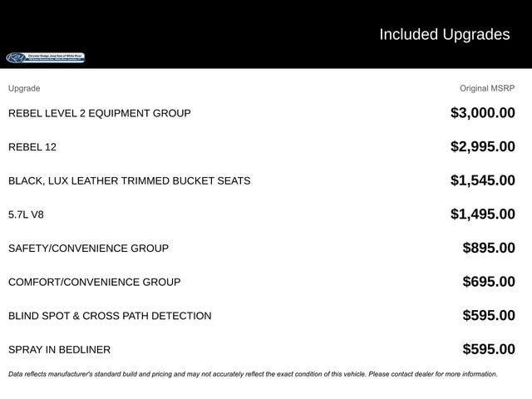Click the $895.00 price
532x399 pixels.
coord(488,249)
